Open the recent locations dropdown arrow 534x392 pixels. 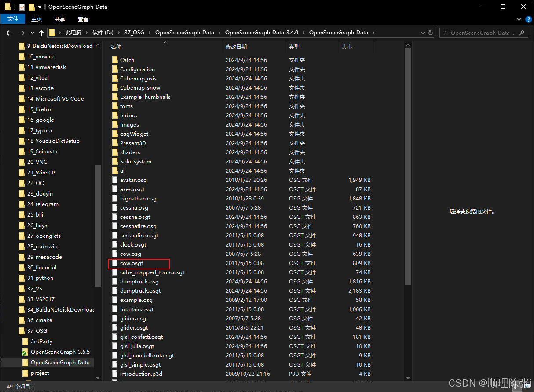point(32,33)
